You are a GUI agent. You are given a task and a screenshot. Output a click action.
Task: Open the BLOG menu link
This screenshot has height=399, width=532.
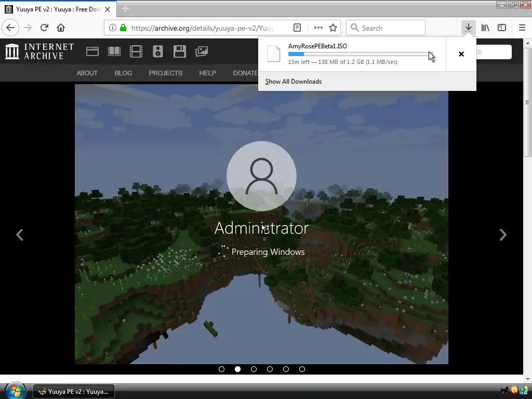click(123, 73)
